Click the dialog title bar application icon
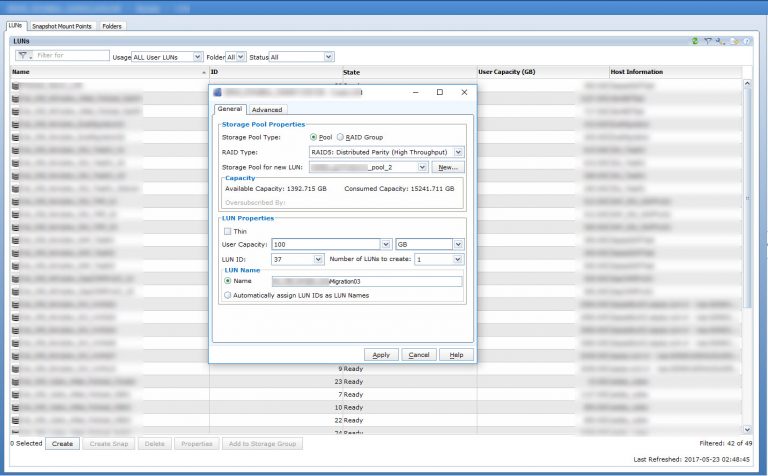The height and width of the screenshot is (476, 768). point(218,92)
